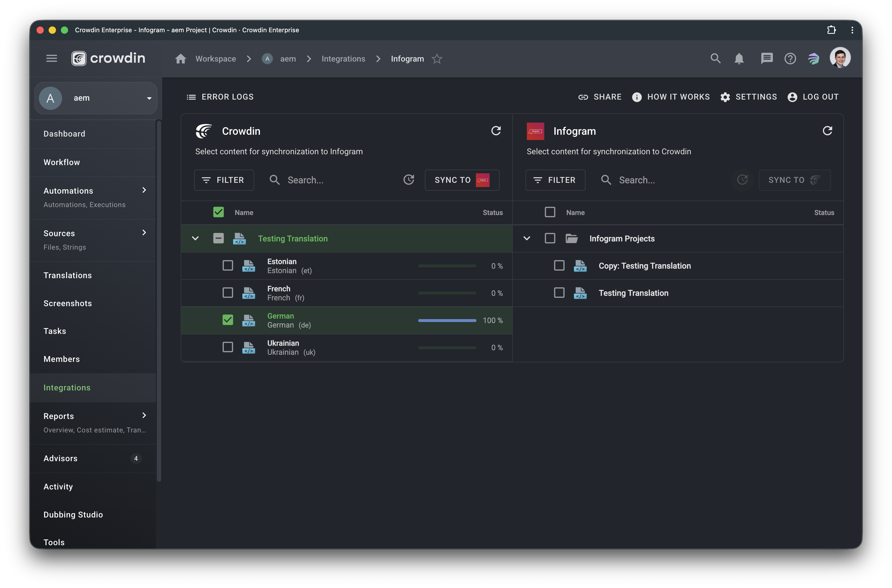The image size is (892, 588).
Task: Refresh the Crowdin panel
Action: point(496,131)
